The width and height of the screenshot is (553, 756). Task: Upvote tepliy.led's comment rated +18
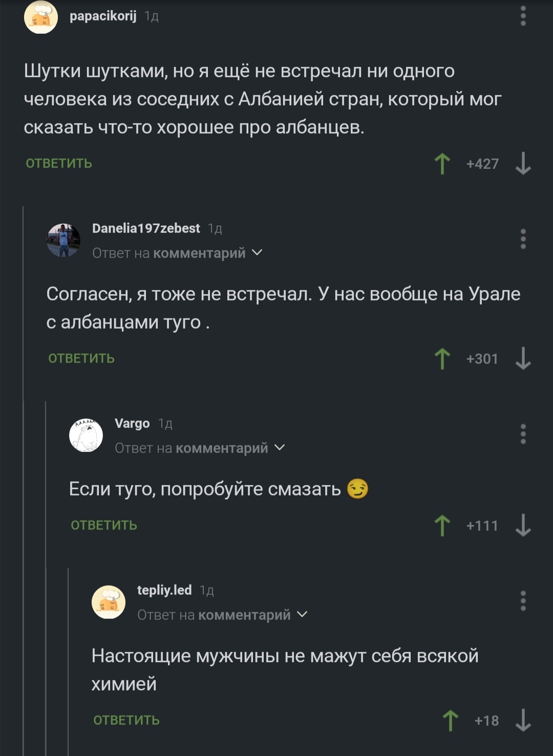point(451,721)
